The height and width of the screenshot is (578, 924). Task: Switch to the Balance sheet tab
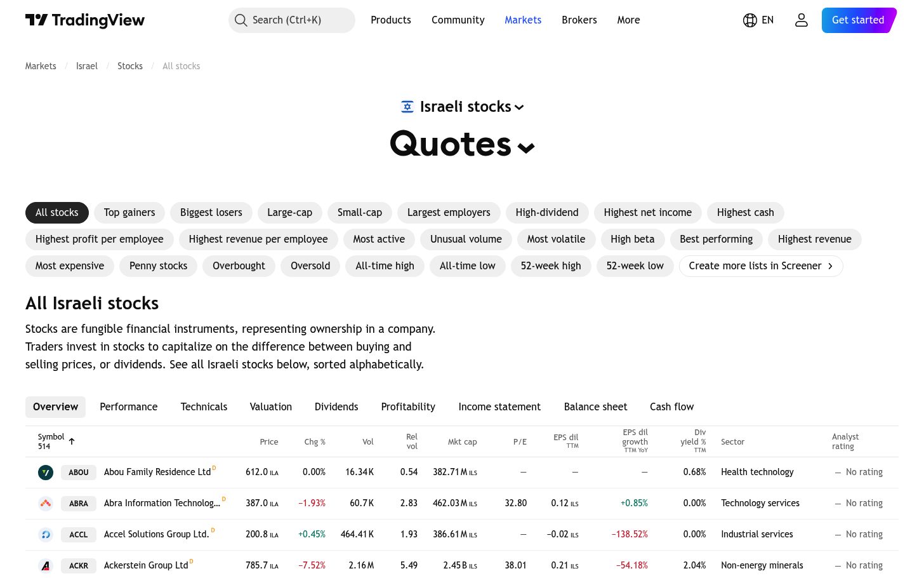tap(596, 407)
